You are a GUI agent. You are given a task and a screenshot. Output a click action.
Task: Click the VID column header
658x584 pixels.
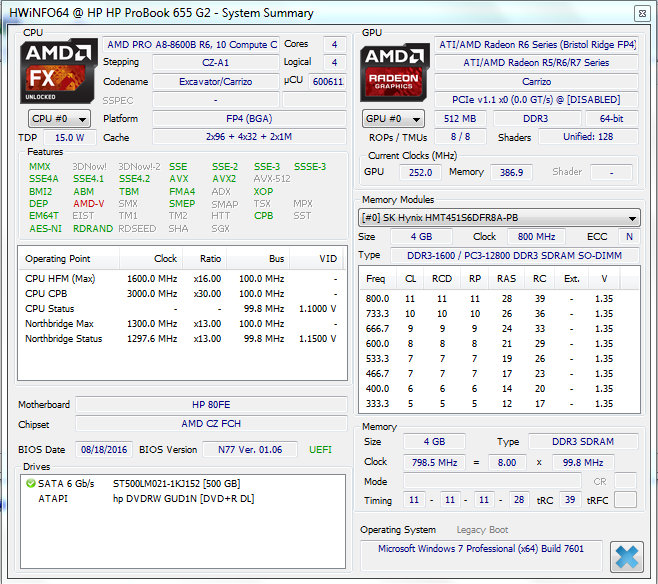pyautogui.click(x=317, y=258)
